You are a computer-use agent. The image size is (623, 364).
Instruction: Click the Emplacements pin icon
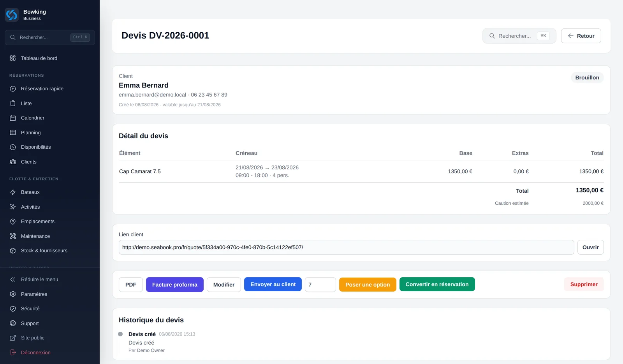pyautogui.click(x=13, y=222)
